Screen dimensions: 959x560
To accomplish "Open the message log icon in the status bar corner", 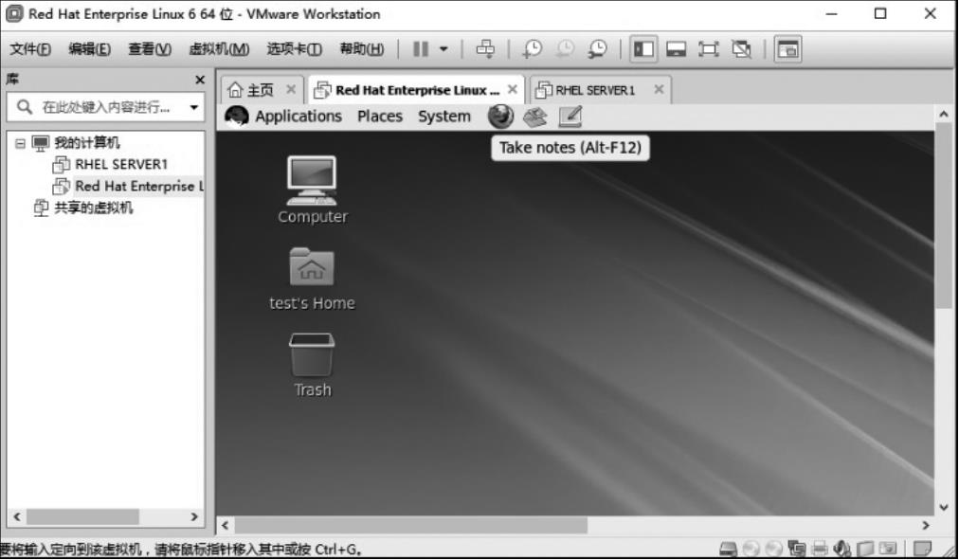I will pyautogui.click(x=922, y=549).
